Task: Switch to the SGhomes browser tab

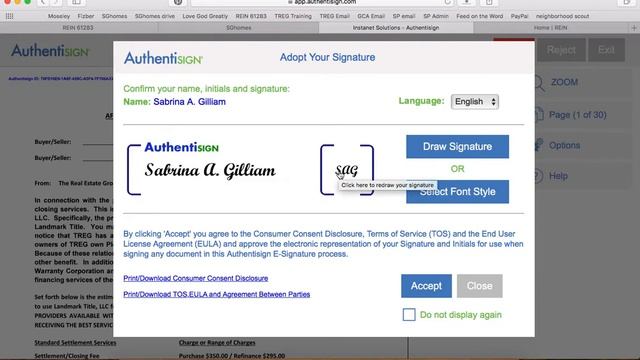Action: point(239,28)
